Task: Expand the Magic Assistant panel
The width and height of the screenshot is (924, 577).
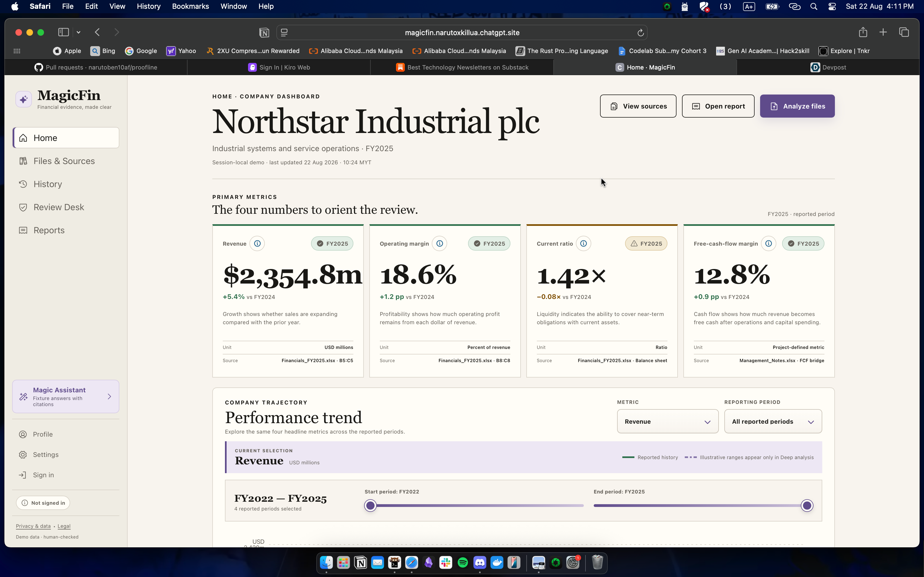Action: [66, 396]
